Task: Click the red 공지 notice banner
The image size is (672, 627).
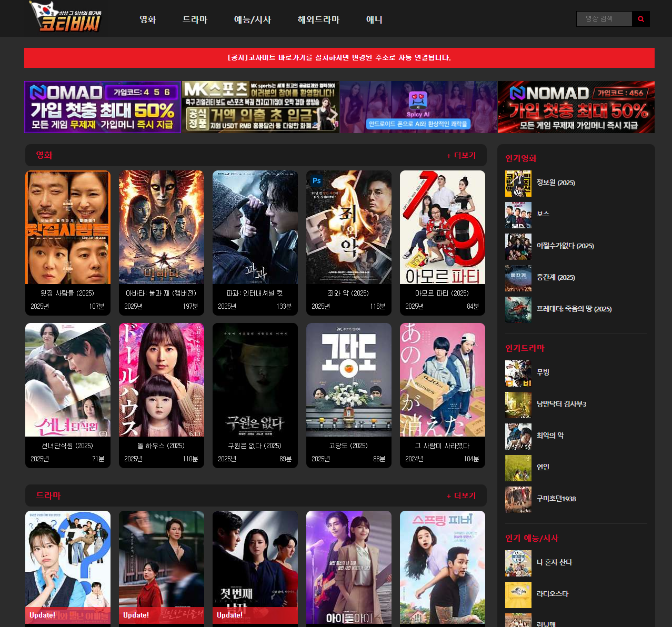Action: pyautogui.click(x=339, y=58)
